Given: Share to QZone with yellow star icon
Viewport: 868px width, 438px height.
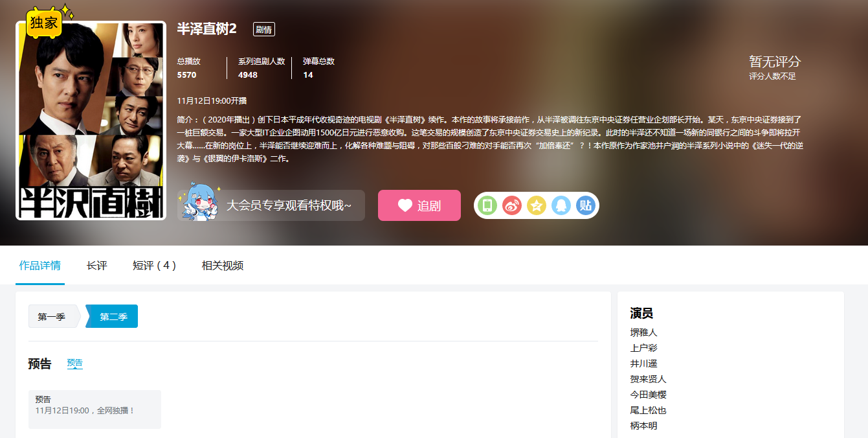Looking at the screenshot, I should (537, 205).
